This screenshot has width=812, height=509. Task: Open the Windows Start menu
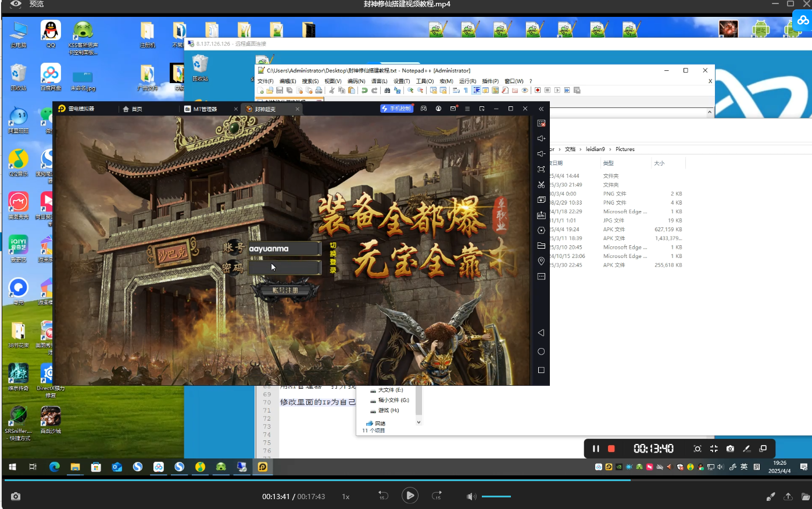12,467
